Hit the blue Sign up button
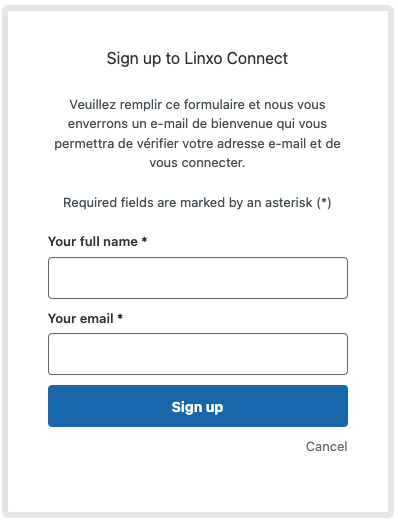398x522 pixels. [198, 406]
